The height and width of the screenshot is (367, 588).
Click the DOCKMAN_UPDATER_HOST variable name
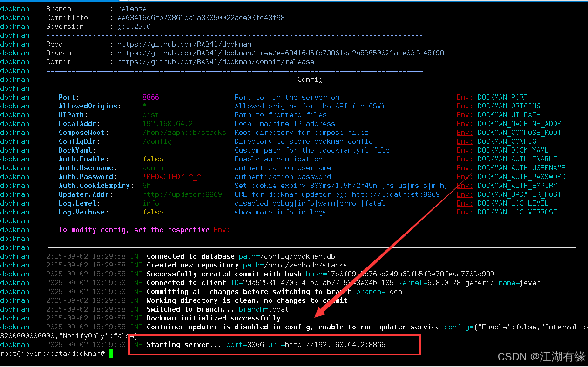520,194
